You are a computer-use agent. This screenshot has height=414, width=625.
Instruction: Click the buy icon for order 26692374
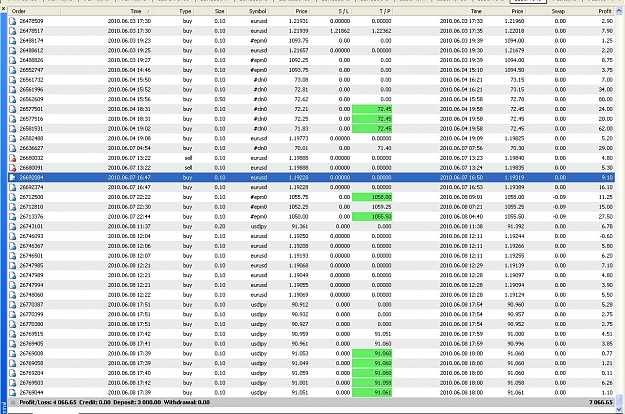[x=13, y=187]
